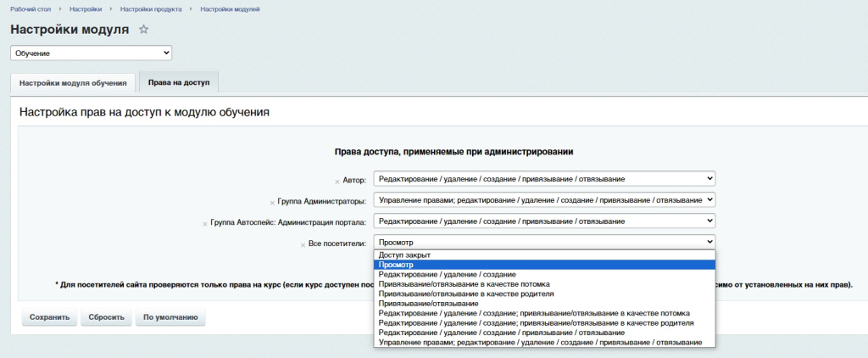Image resolution: width=868 pixels, height=358 pixels.
Task: Delete the Группа Администраторы row via x icon
Action: 272,203
